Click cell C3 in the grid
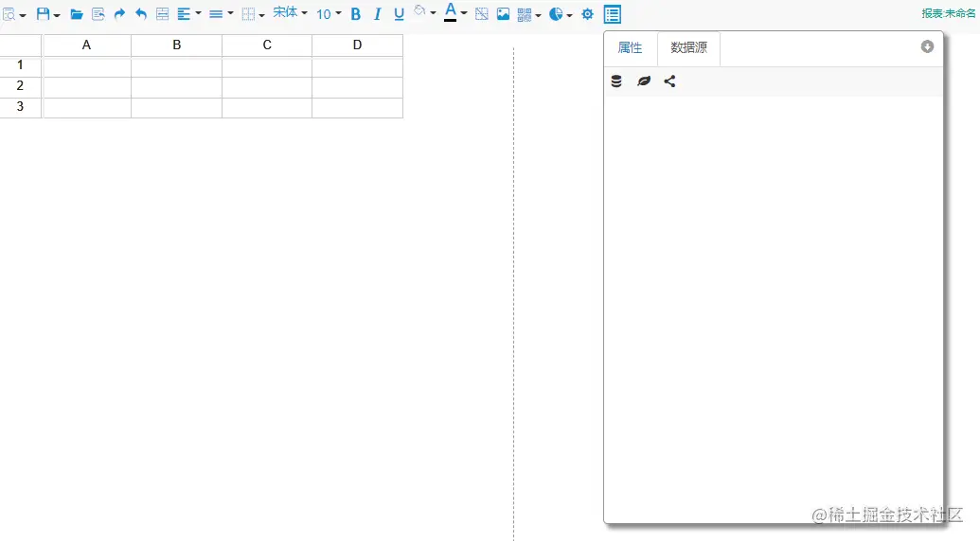The image size is (980, 541). [267, 108]
